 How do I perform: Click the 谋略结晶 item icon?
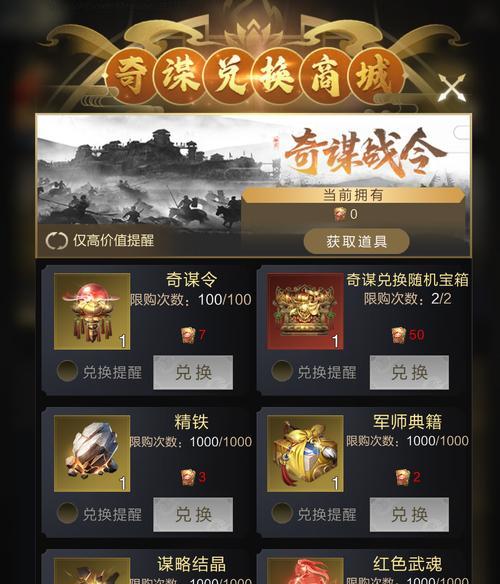(92, 571)
